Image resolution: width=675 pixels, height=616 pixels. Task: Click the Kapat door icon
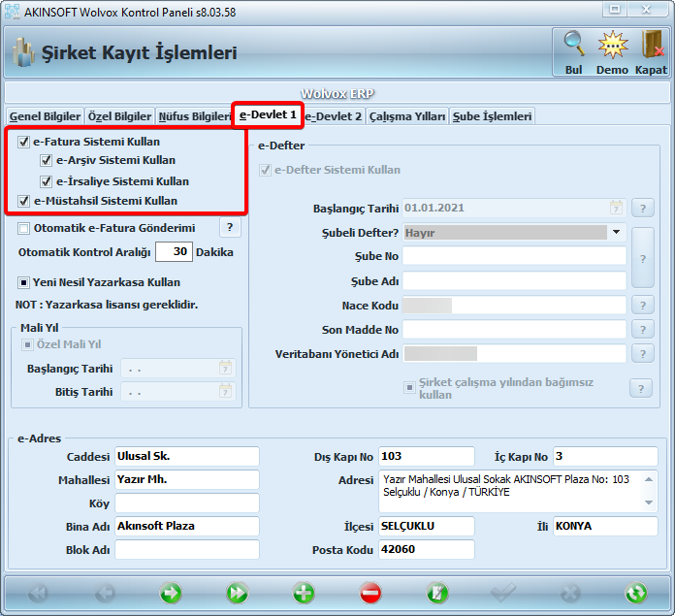click(x=652, y=44)
